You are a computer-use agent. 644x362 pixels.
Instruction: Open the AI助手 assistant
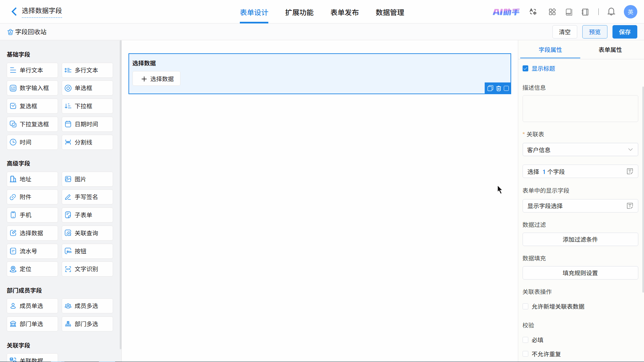click(506, 12)
